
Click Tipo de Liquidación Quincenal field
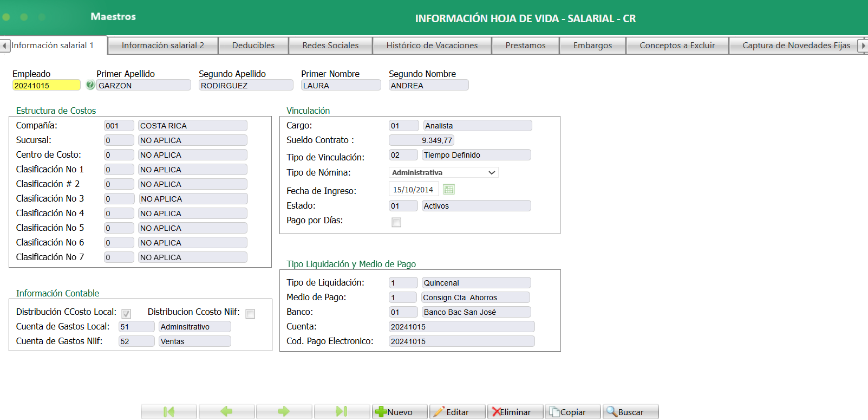point(477,283)
